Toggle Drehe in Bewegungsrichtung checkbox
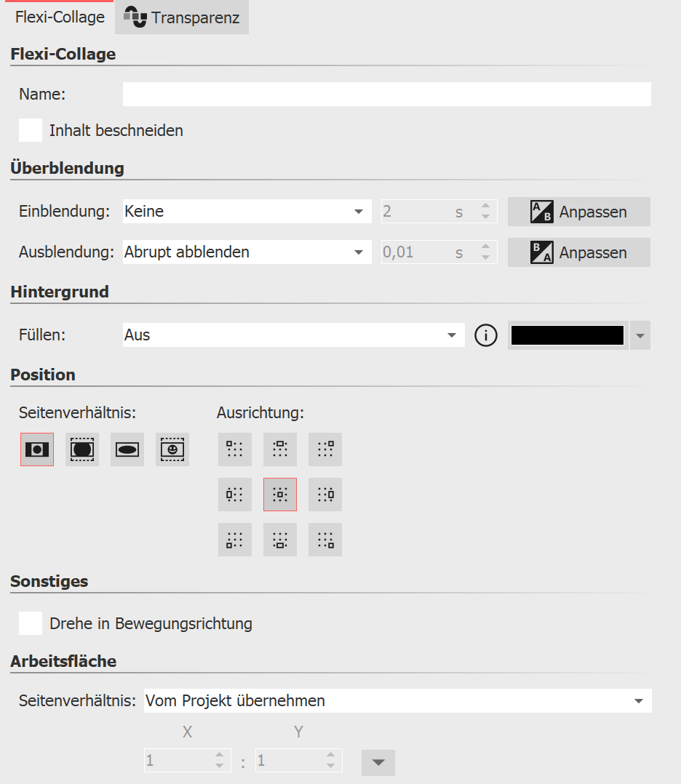681x784 pixels. 31,623
